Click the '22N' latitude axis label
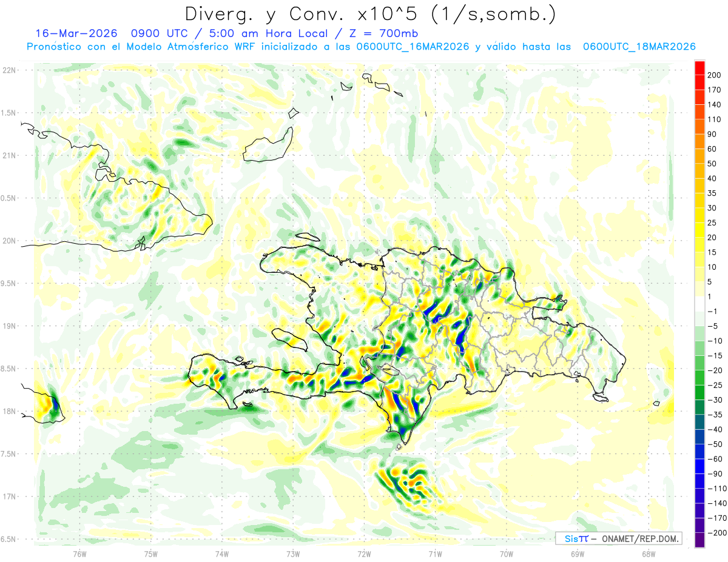 (8, 70)
